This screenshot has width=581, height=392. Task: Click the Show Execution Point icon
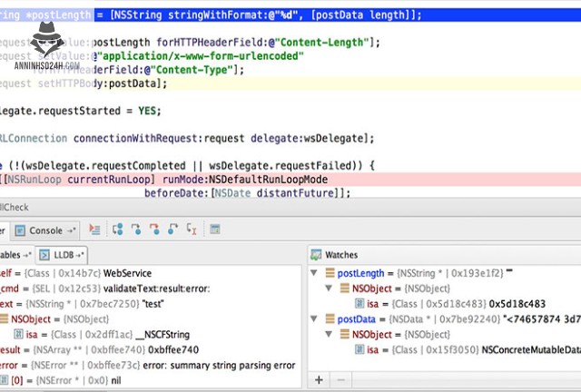tap(94, 230)
